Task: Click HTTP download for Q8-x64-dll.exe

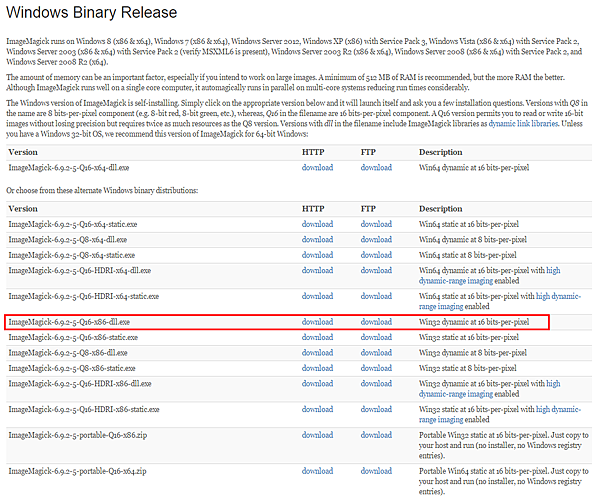Action: pyautogui.click(x=317, y=240)
